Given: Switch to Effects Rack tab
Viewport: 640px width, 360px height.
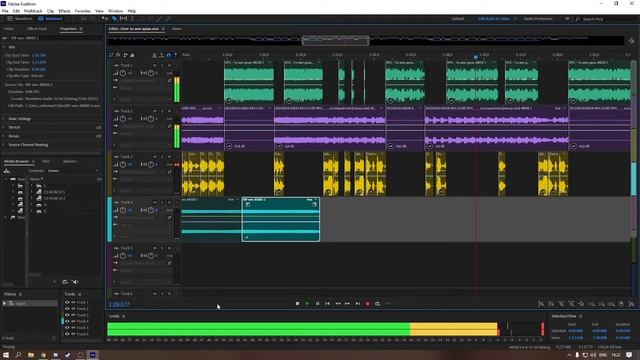Looking at the screenshot, I should coord(37,29).
